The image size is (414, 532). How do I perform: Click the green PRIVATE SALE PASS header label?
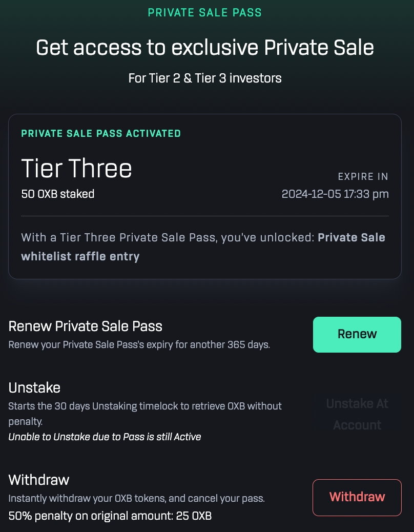click(x=204, y=13)
